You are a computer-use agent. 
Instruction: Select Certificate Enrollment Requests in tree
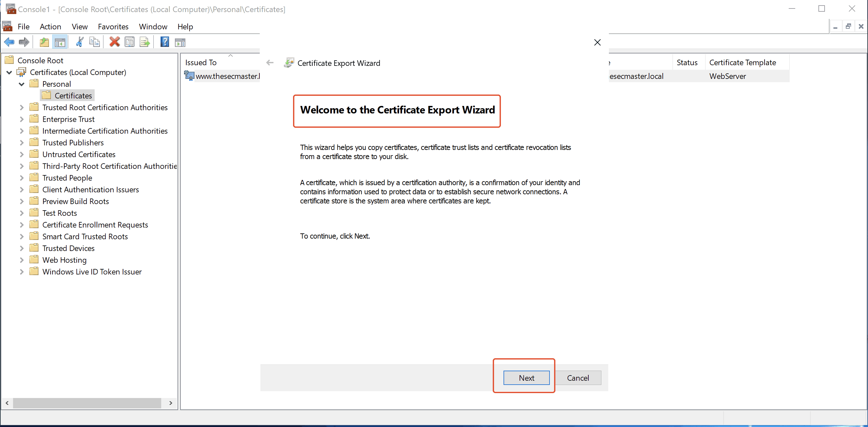pos(95,225)
